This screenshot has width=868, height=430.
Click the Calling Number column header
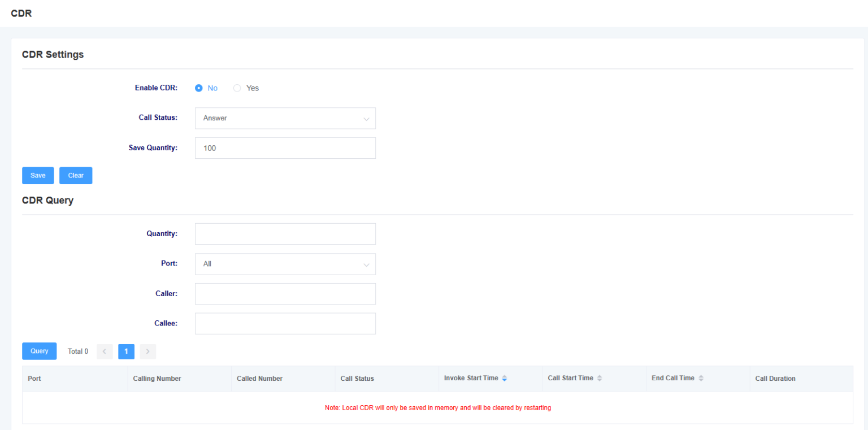[x=157, y=379]
